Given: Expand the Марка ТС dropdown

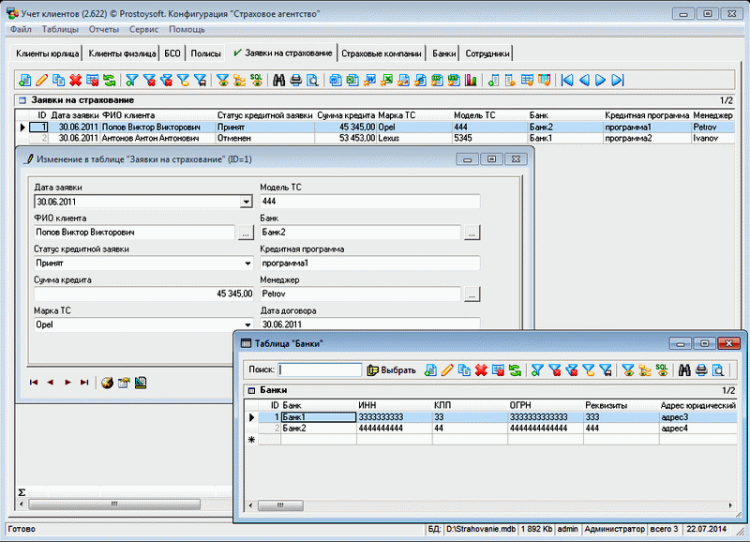Looking at the screenshot, I should click(x=246, y=325).
